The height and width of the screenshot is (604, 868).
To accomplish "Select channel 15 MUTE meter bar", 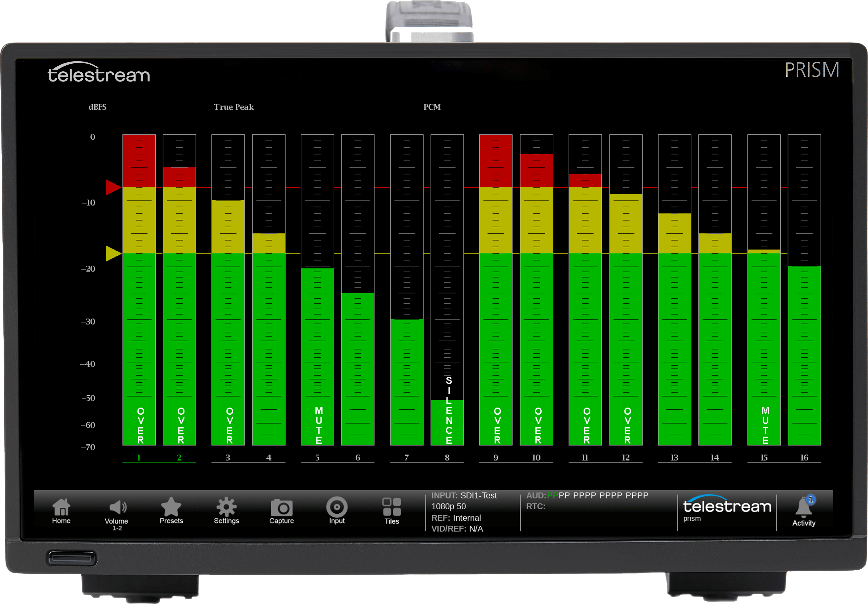I will [764, 290].
